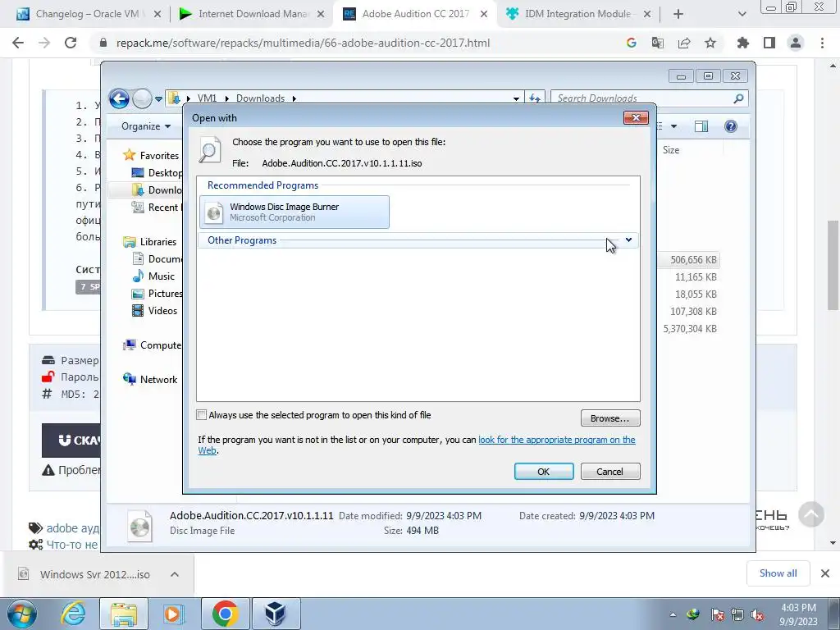Refresh the Explorer folder view
Viewport: 840px width, 630px height.
(535, 98)
